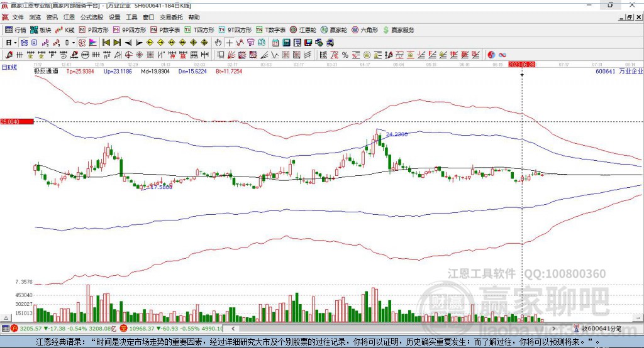Open the T数字表 tool
Viewport: 644px width, 348px height.
point(270,30)
